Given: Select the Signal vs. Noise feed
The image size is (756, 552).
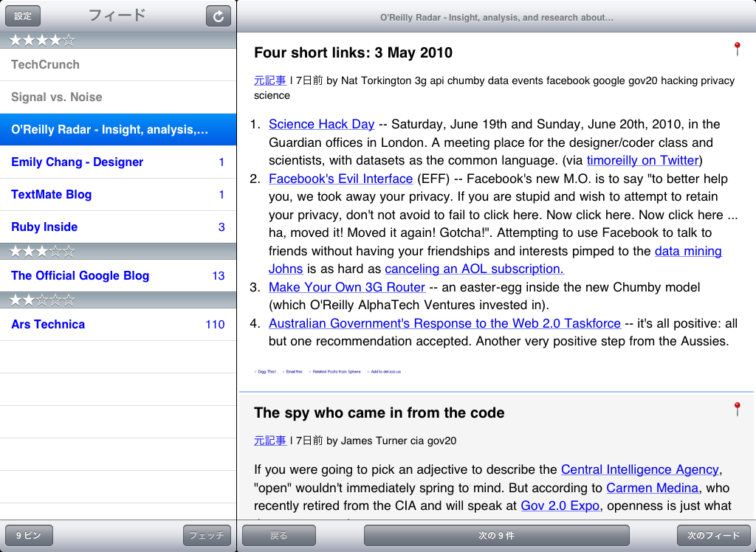Looking at the screenshot, I should (x=118, y=97).
